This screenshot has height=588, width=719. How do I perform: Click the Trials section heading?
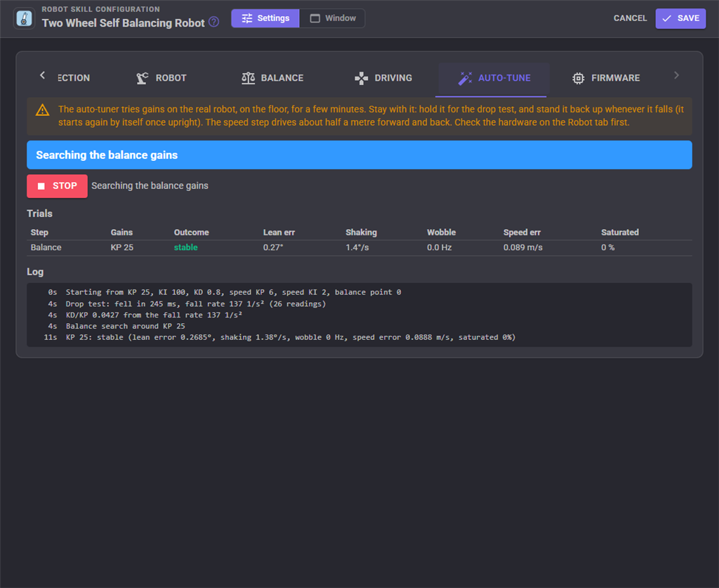40,214
